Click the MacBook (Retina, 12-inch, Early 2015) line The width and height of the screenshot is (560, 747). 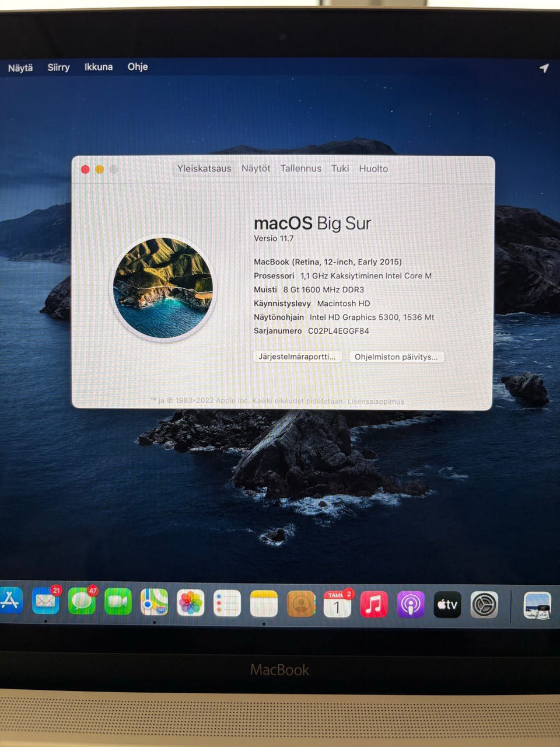(x=328, y=262)
